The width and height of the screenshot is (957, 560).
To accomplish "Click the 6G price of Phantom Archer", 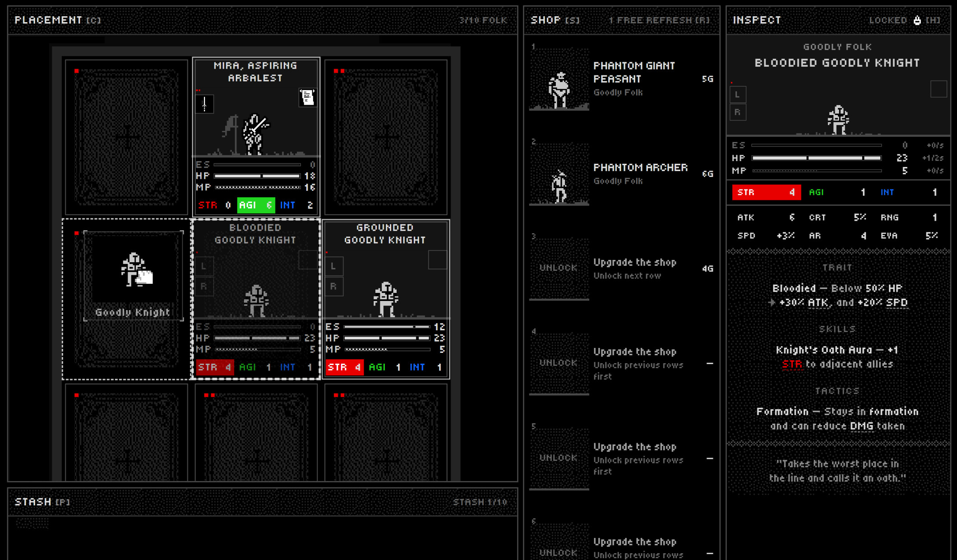I will 707,174.
